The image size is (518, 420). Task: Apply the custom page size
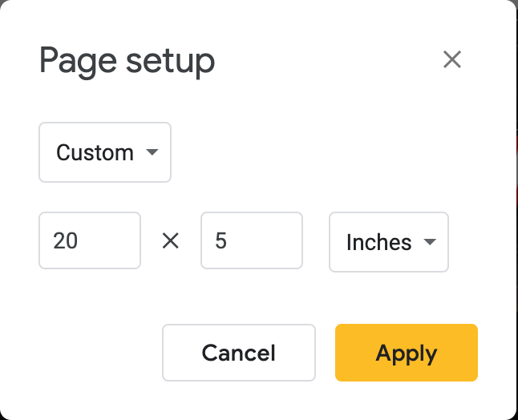pyautogui.click(x=406, y=353)
